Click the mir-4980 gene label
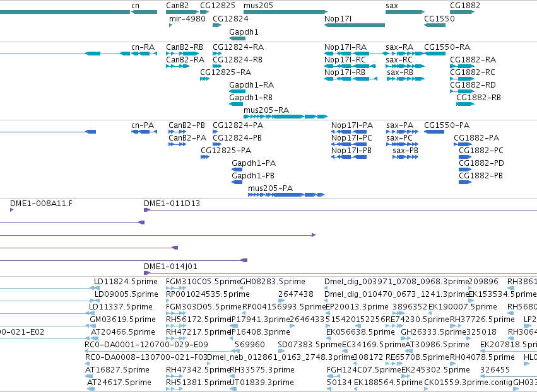This screenshot has width=537, height=392. pyautogui.click(x=187, y=18)
